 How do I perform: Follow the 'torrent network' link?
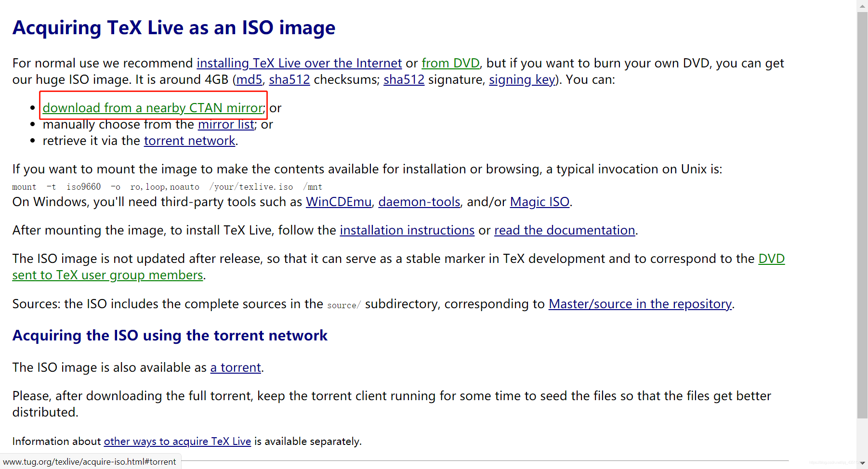(190, 141)
